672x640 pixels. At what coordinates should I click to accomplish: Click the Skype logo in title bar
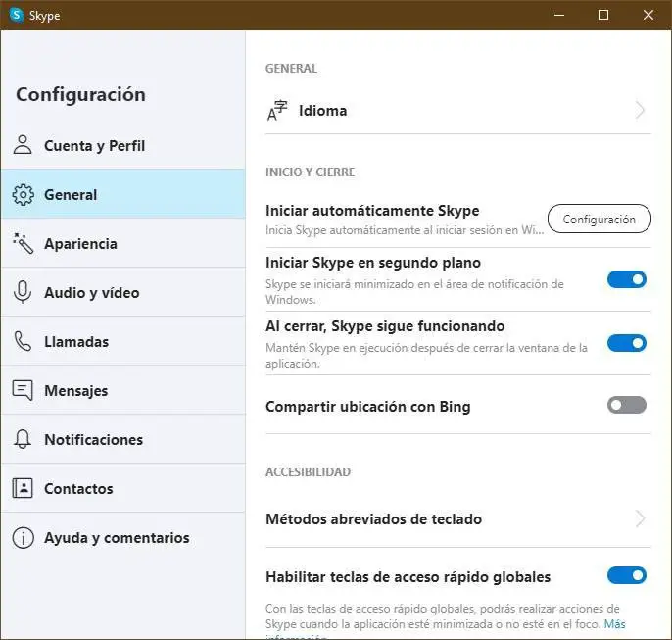(x=17, y=15)
